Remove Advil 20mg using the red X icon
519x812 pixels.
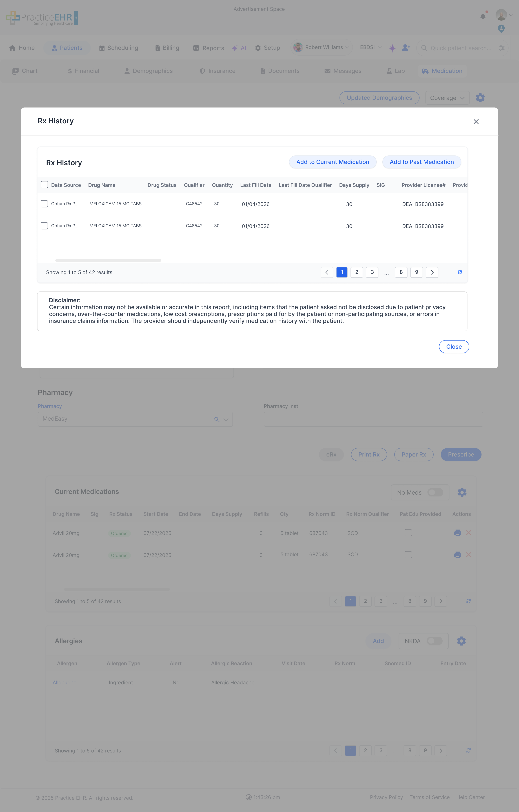coord(468,533)
